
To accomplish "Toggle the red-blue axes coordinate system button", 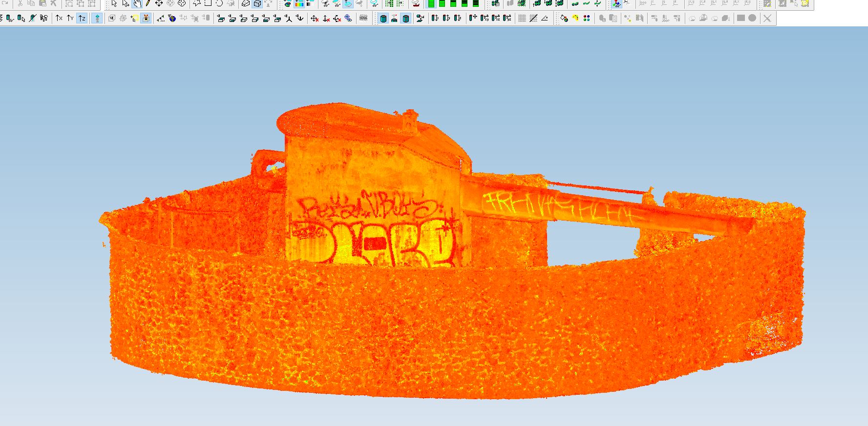I will point(616,3).
